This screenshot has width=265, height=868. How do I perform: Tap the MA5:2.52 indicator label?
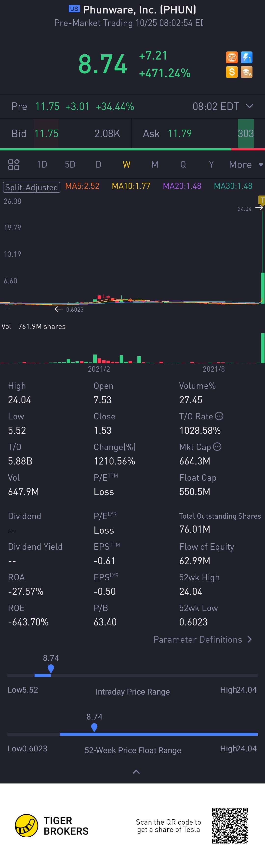click(x=82, y=186)
